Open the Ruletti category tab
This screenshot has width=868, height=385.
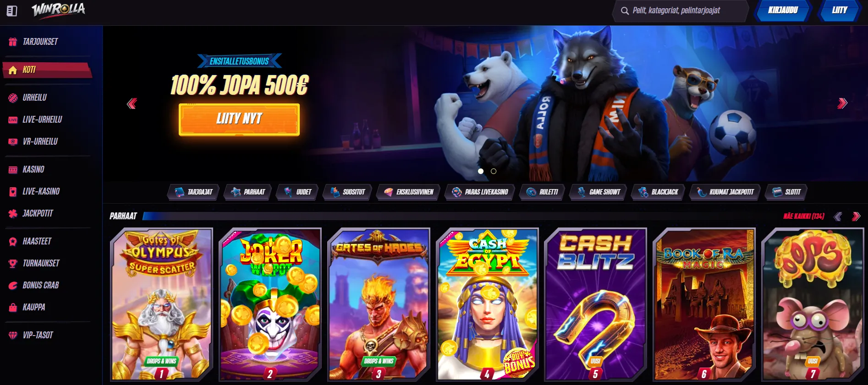tap(542, 192)
